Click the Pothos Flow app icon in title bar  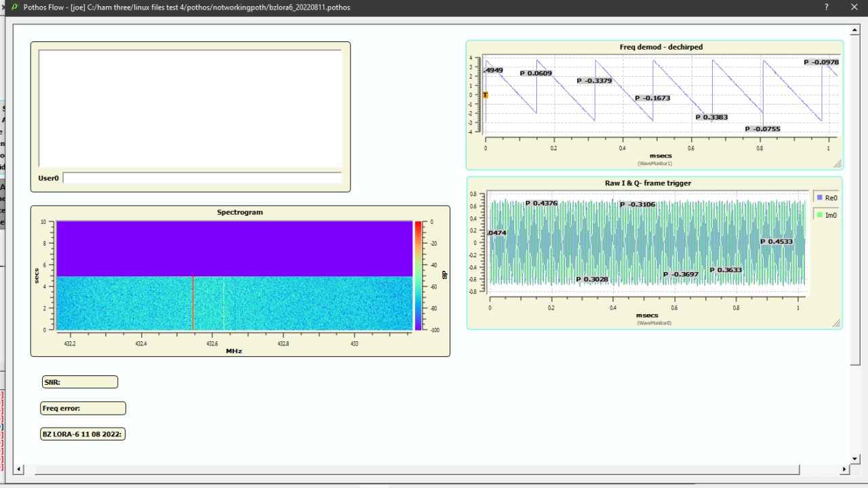click(14, 7)
